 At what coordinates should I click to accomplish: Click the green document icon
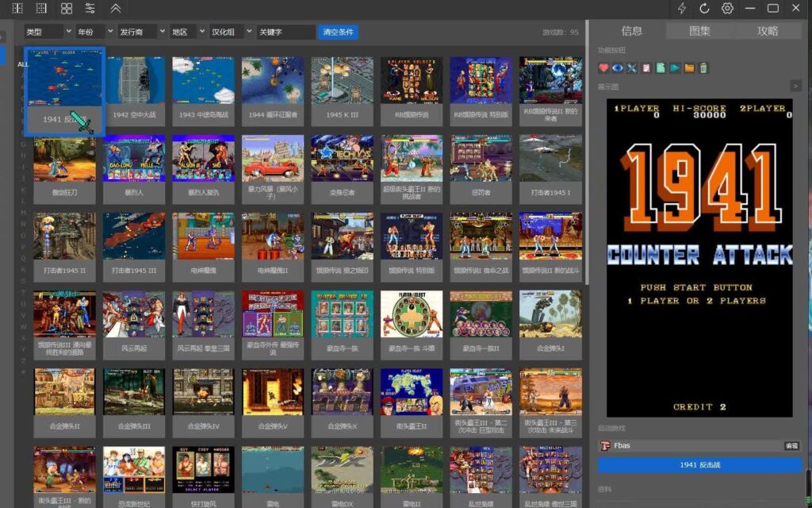[661, 68]
